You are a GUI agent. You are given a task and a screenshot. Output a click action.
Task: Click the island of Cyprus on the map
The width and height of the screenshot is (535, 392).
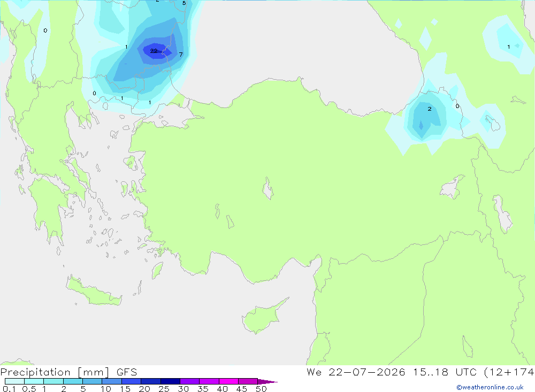(262, 318)
